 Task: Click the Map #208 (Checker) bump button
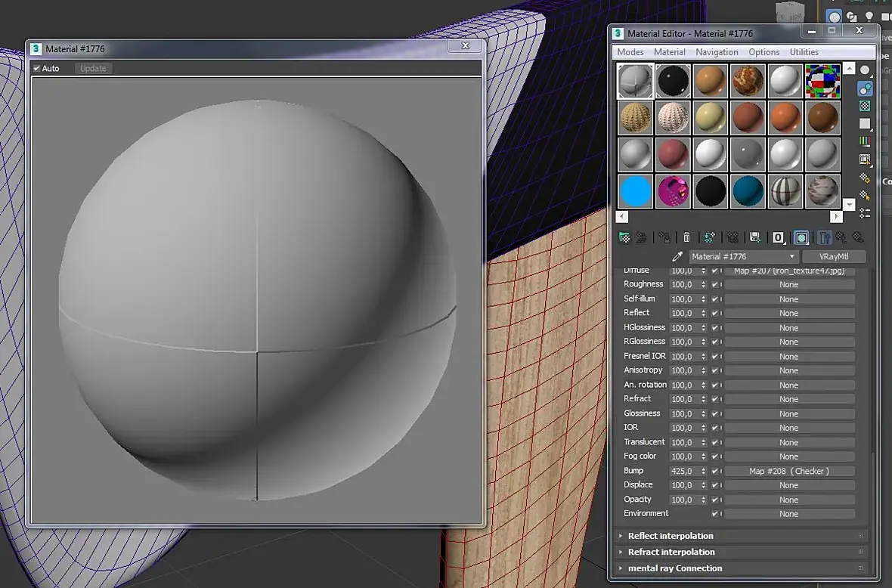pos(789,471)
